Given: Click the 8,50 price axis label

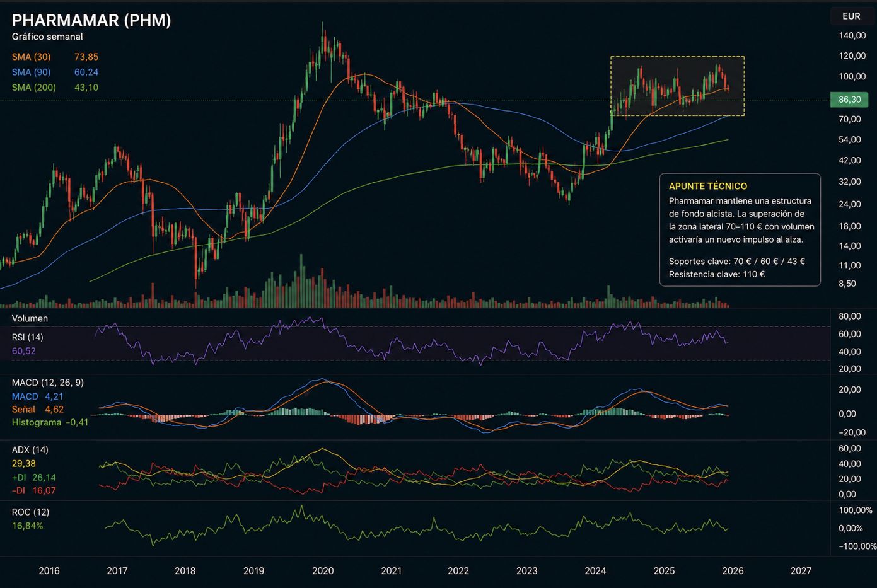Looking at the screenshot, I should pos(847,284).
